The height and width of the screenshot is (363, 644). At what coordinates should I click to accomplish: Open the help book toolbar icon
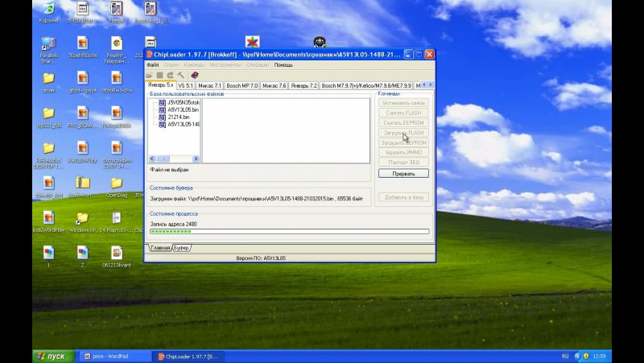(x=195, y=75)
